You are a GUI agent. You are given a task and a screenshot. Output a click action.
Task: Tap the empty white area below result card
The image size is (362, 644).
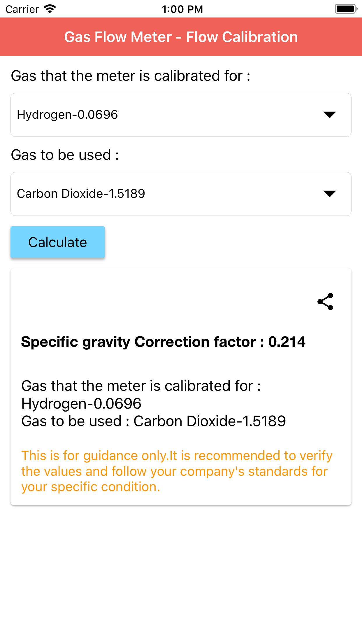[181, 572]
